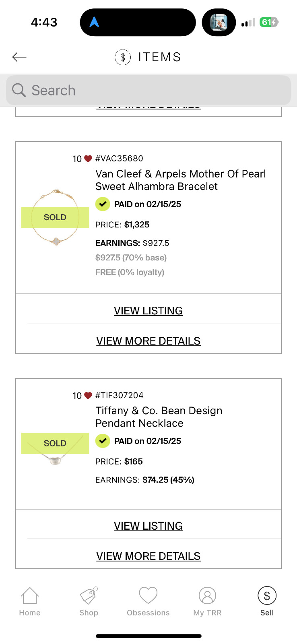Expand View More Details for Tiffany necklace
This screenshot has height=644, width=297.
pos(148,556)
